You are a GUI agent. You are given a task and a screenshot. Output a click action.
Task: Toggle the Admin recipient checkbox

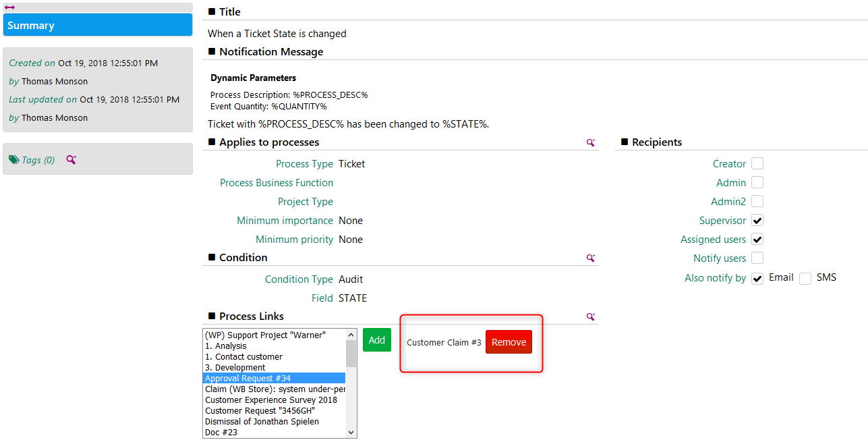point(757,182)
